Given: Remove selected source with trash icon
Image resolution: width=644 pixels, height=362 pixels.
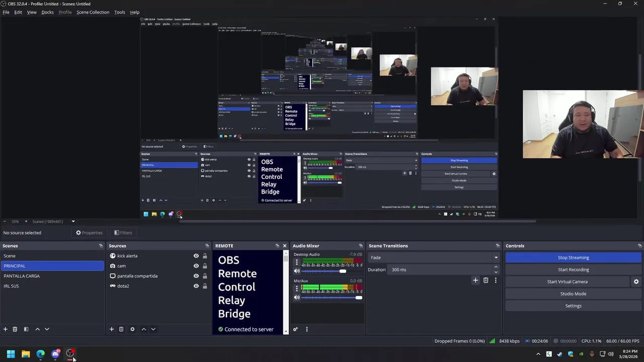Looking at the screenshot, I should (x=121, y=329).
